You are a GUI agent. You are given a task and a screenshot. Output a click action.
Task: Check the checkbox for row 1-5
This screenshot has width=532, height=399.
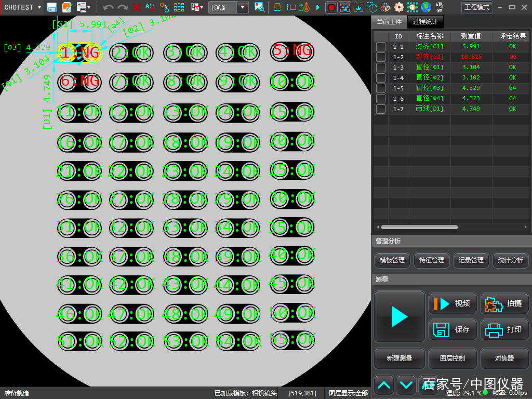(381, 88)
